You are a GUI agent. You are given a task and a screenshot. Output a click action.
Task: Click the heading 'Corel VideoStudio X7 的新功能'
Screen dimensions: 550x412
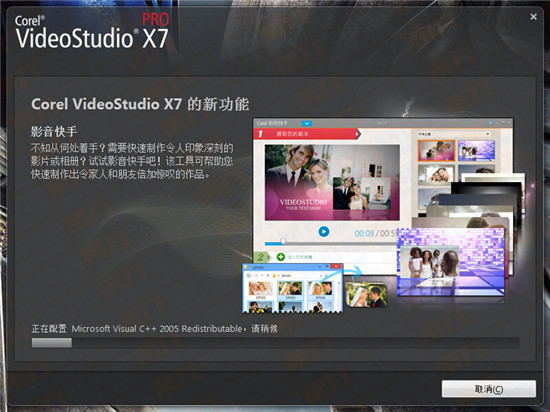pos(140,104)
